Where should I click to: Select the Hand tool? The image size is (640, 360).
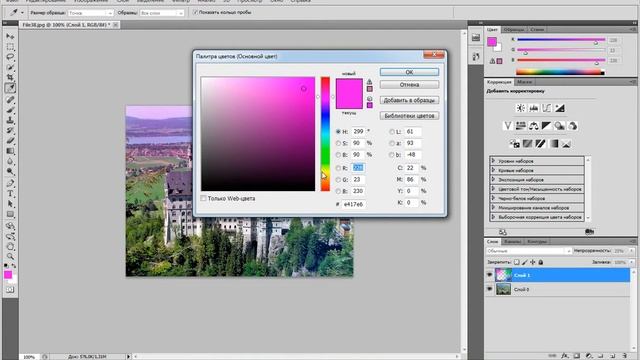[10, 247]
